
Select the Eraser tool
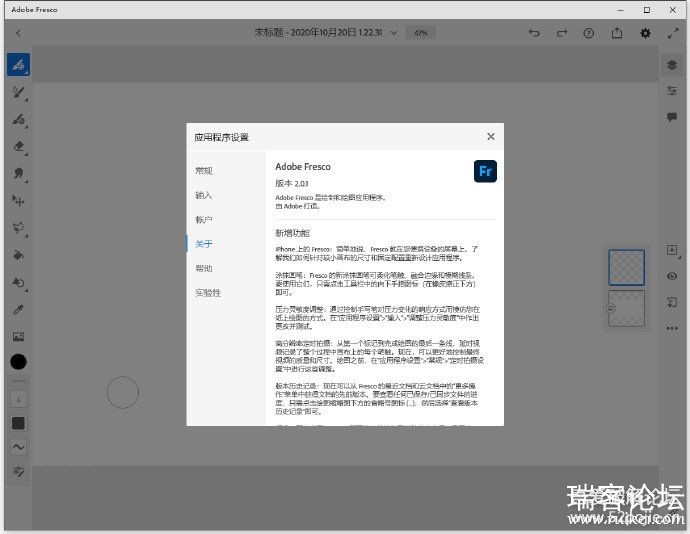tap(18, 146)
